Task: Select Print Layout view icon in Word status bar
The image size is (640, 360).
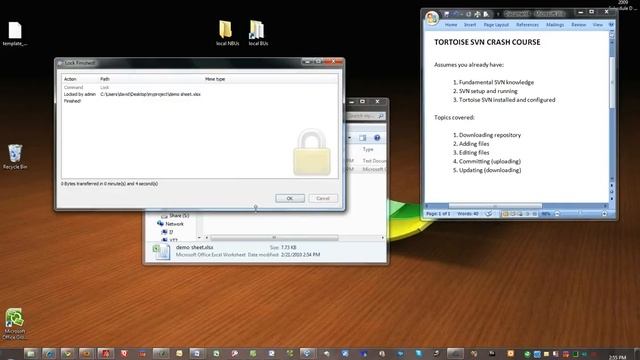Action: pos(505,213)
